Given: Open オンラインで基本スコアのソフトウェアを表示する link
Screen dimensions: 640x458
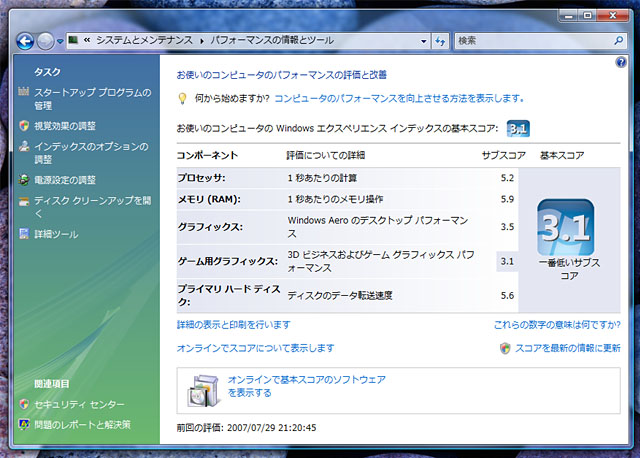Looking at the screenshot, I should tap(307, 386).
